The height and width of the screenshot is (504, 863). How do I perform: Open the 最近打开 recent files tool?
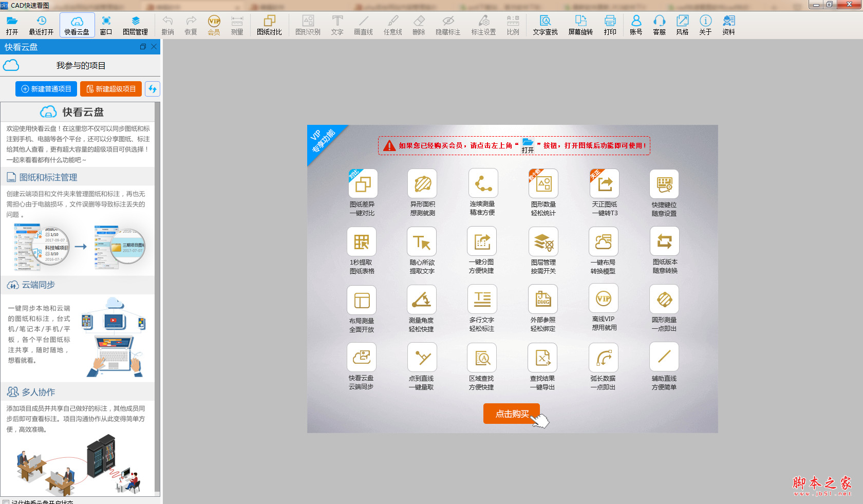[41, 25]
